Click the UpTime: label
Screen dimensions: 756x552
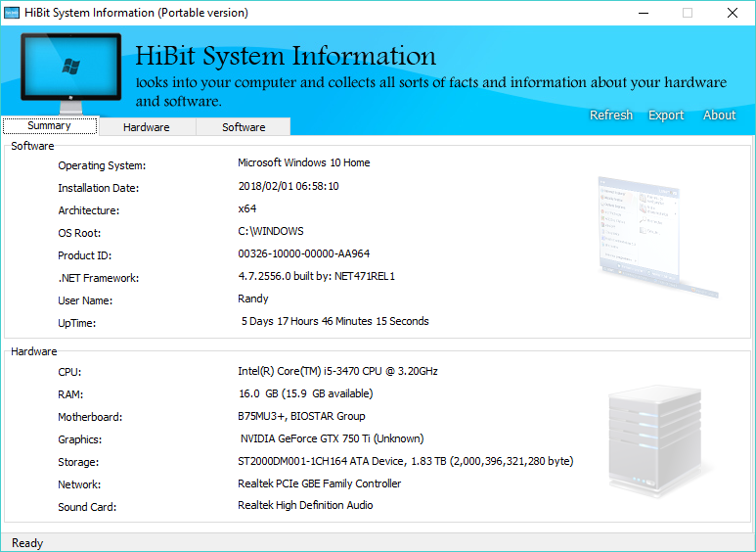click(x=77, y=323)
